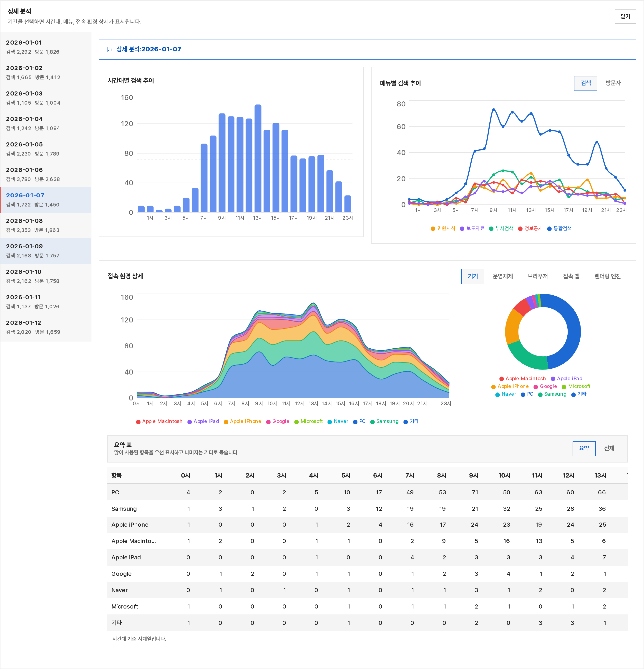Select the 기기 tab in 접속 환경 상세
Image resolution: width=644 pixels, height=669 pixels.
coord(472,277)
